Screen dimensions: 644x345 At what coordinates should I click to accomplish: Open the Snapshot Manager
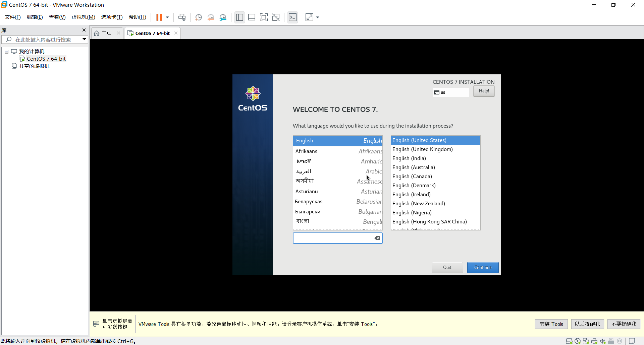pos(223,17)
